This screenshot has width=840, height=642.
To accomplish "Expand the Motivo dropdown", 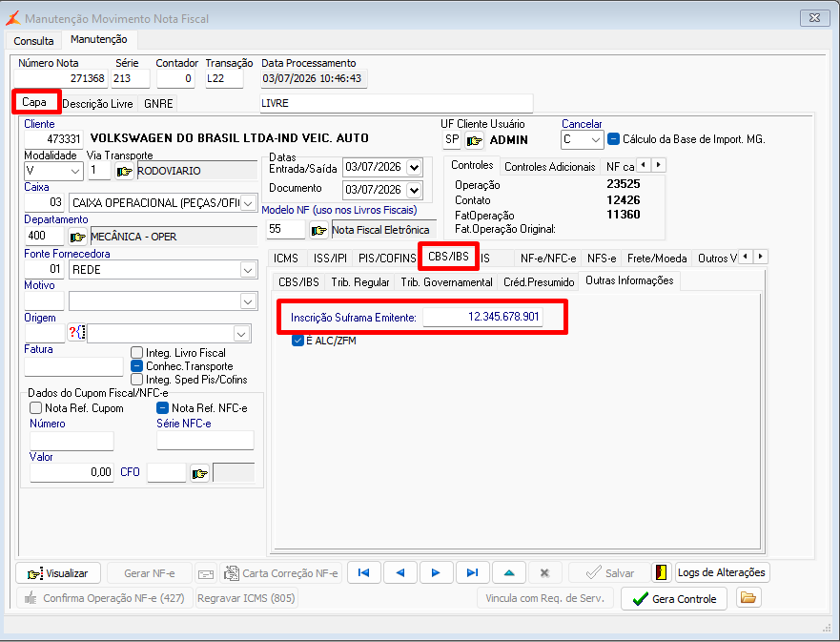I will (x=248, y=301).
